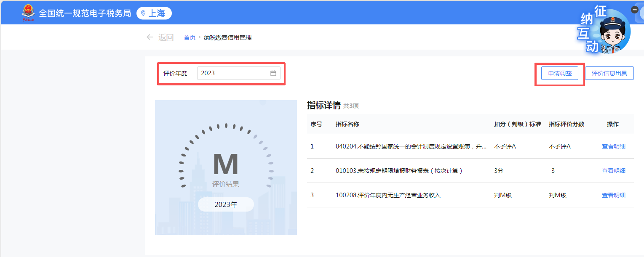This screenshot has height=257, width=644.
Task: Click the 纳税缴费信用管理 breadcrumb
Action: 227,37
